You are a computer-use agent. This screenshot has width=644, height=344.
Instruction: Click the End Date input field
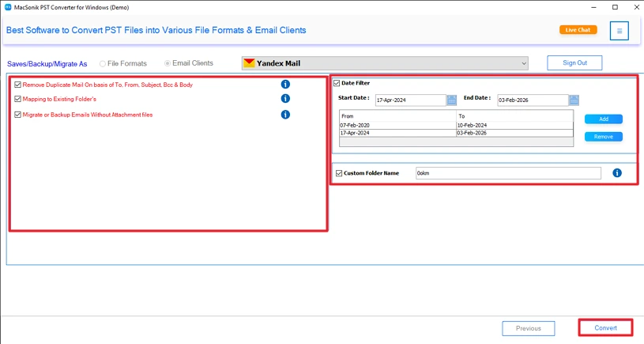click(533, 100)
